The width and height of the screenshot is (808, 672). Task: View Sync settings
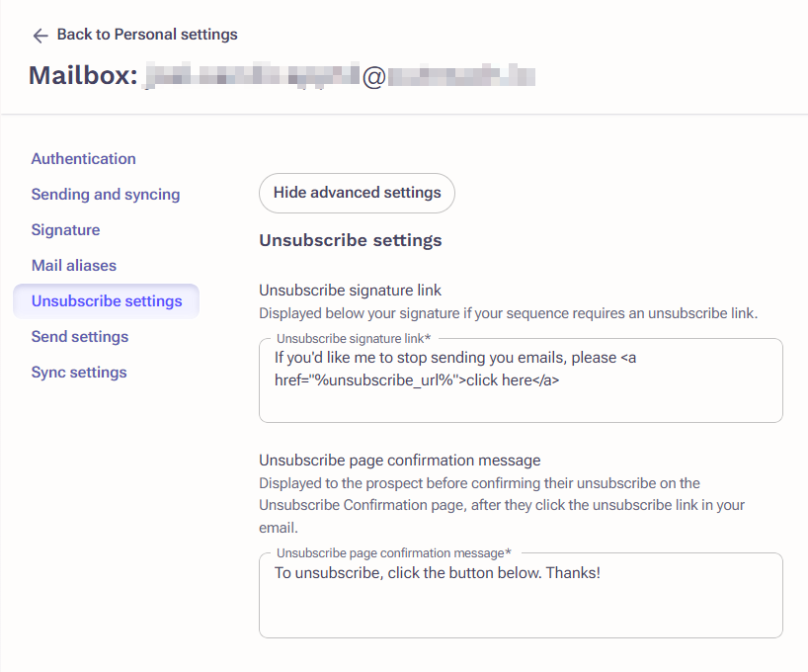tap(77, 372)
